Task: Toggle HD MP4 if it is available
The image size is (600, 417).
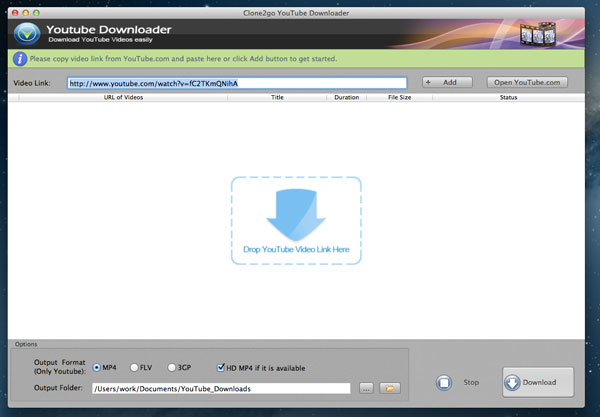Action: tap(220, 368)
